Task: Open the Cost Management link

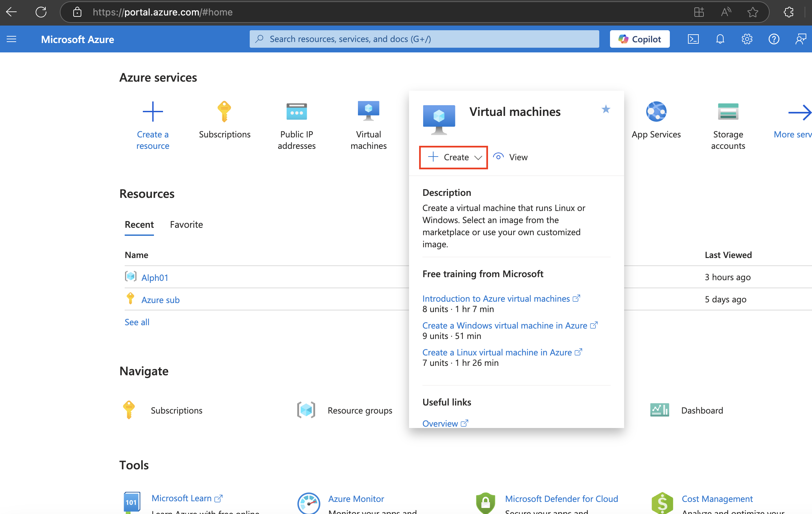Action: 717,499
